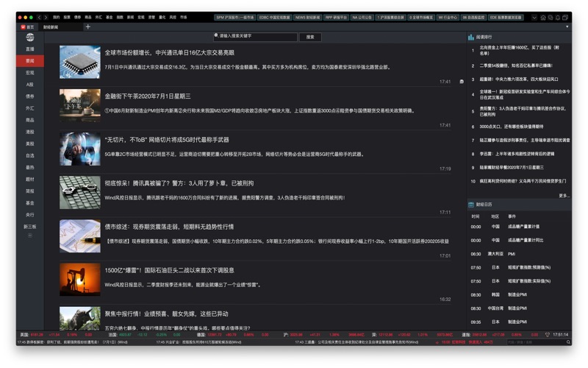588x368 pixels.
Task: Open the 基金 menu
Action: (x=109, y=17)
